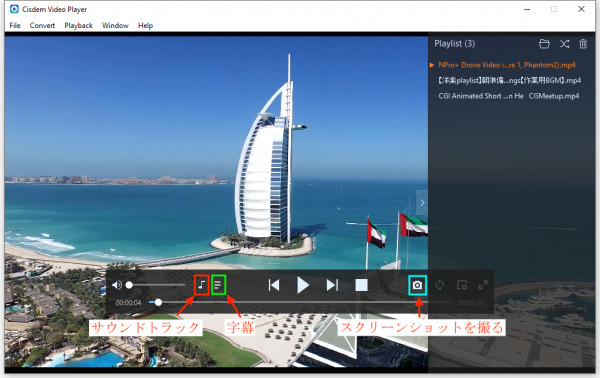Open the Help menu

pos(145,25)
